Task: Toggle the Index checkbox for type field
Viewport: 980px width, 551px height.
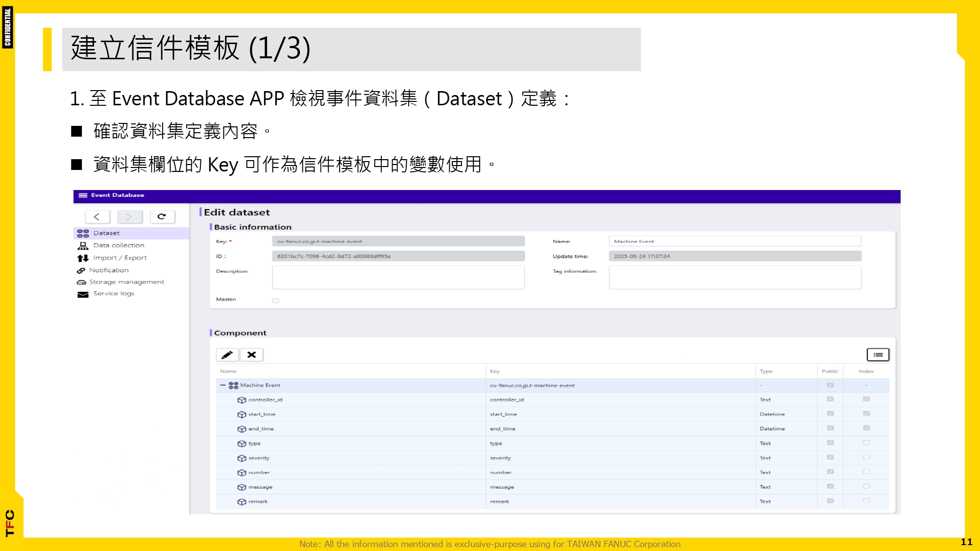Action: (866, 442)
